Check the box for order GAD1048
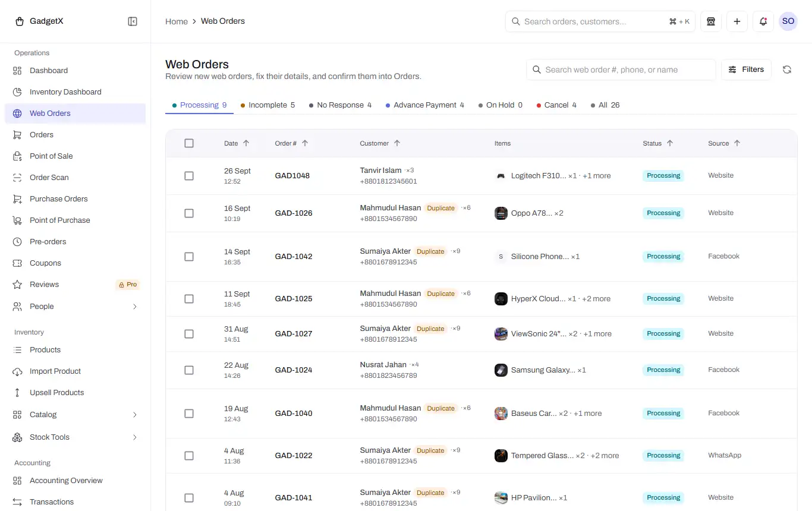This screenshot has height=511, width=812. coord(189,176)
